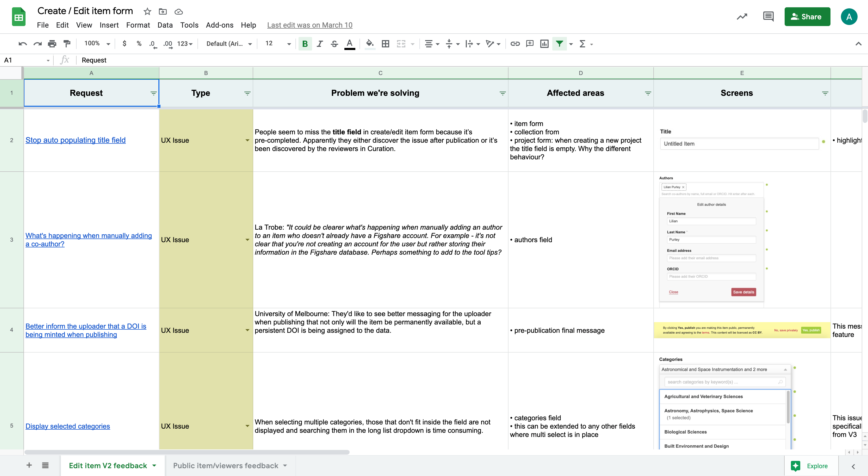Click the Move to folder icon
This screenshot has height=476, width=868.
point(163,12)
